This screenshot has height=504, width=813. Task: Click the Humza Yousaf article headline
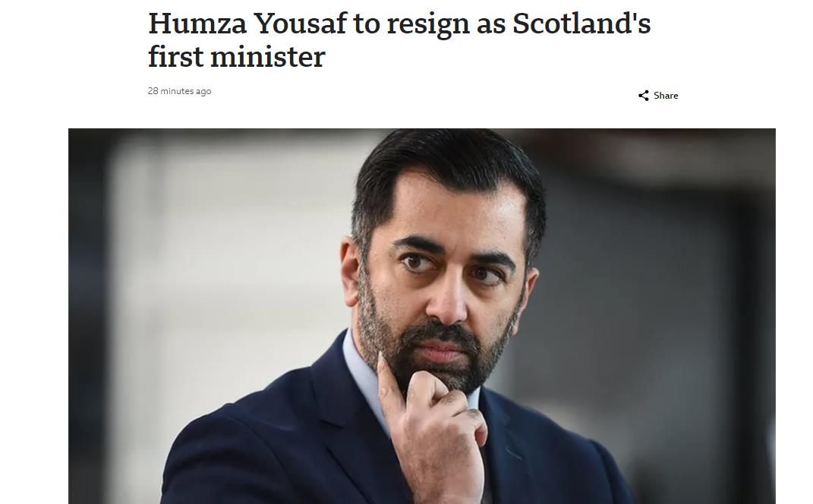coord(399,40)
